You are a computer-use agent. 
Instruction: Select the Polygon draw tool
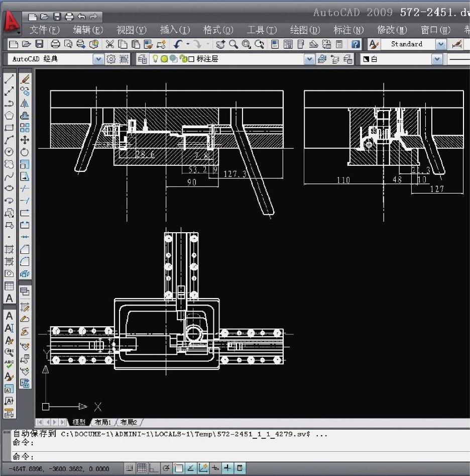point(9,116)
